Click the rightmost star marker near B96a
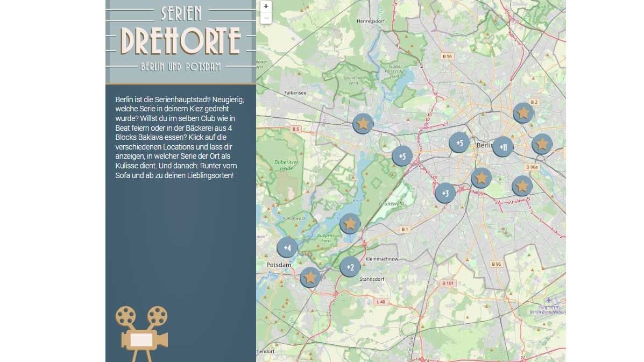Image resolution: width=644 pixels, height=362 pixels. tap(542, 144)
